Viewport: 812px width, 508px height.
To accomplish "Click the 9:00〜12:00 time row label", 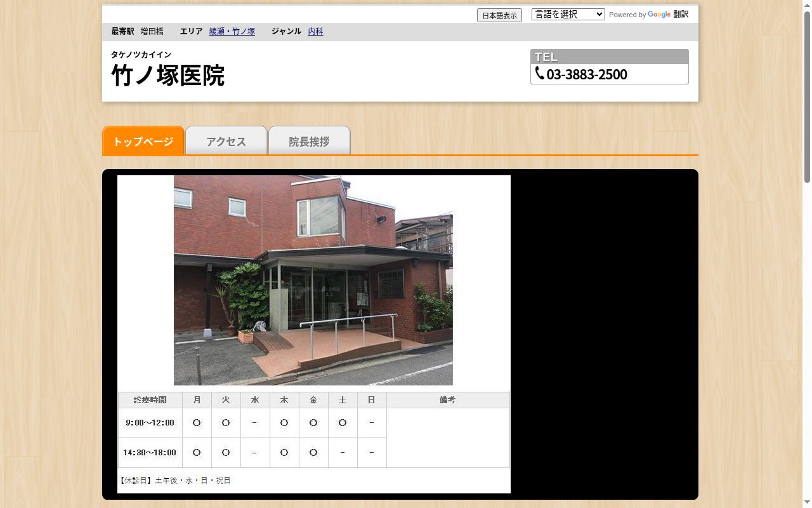I will (150, 423).
